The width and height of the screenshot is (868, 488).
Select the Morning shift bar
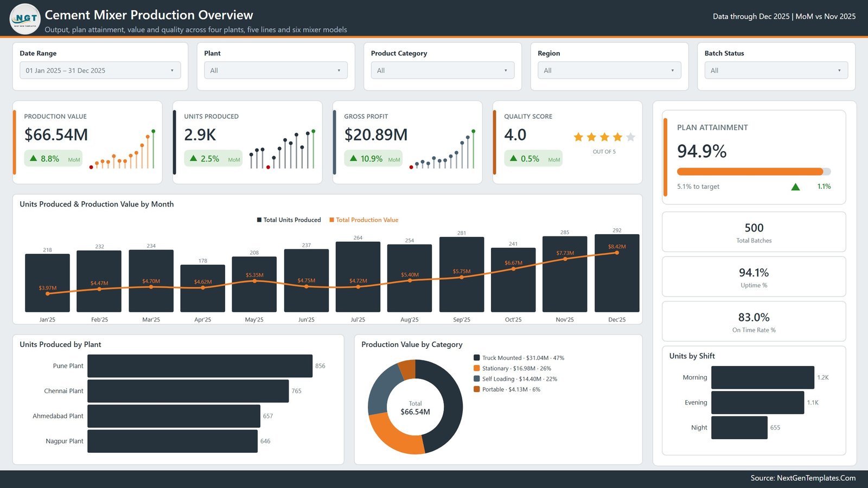point(763,377)
